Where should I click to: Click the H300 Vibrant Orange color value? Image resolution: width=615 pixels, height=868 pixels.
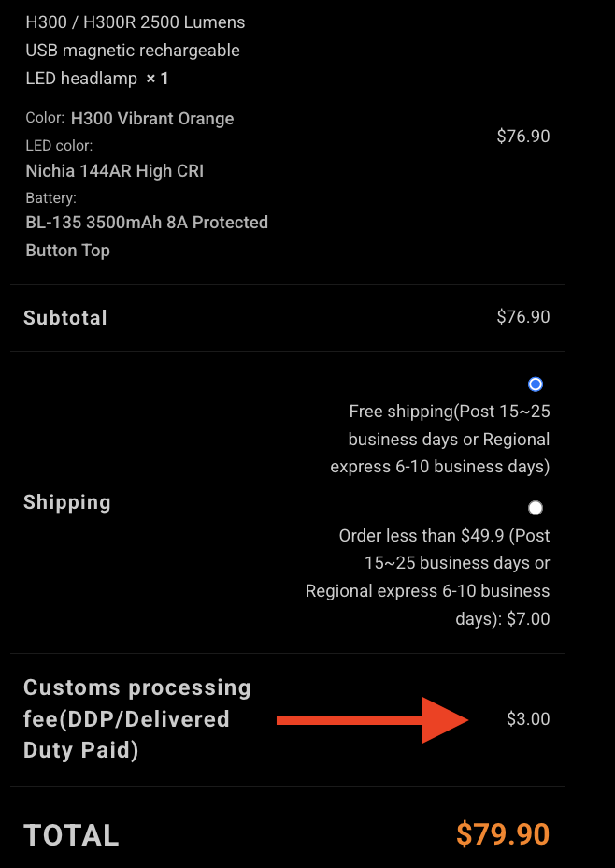point(152,119)
